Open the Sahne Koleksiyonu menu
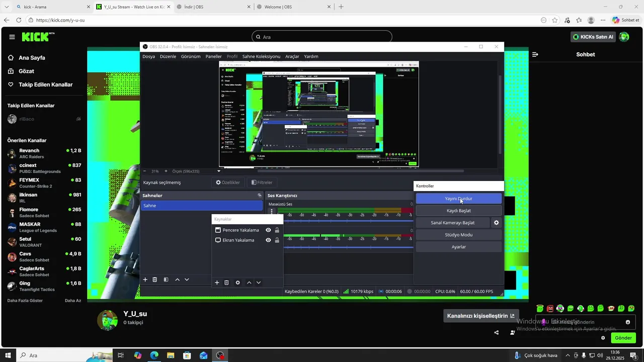644x362 pixels. [261, 56]
